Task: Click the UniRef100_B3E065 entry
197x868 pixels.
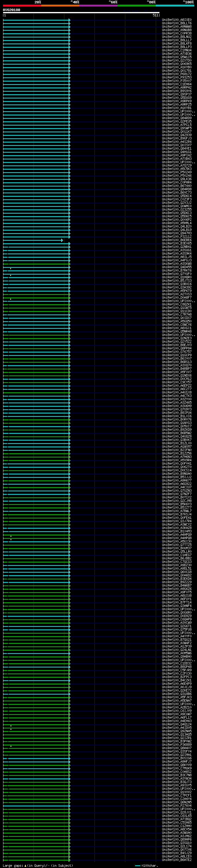Action: [177, 244]
